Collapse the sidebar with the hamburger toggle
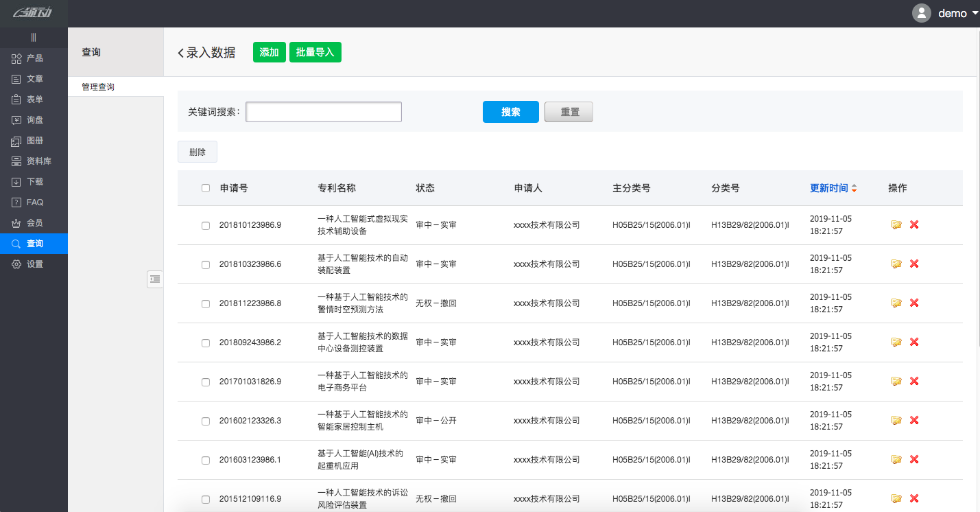The image size is (980, 512). (34, 37)
